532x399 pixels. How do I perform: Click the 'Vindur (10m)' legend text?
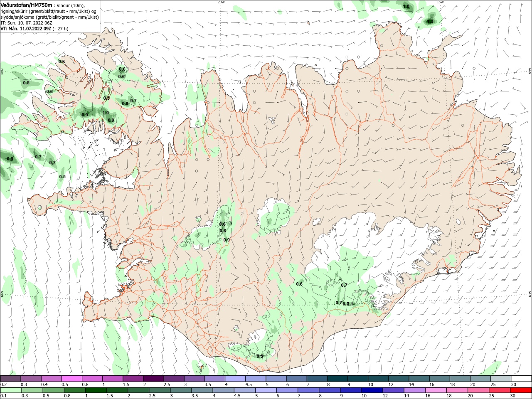pyautogui.click(x=70, y=5)
